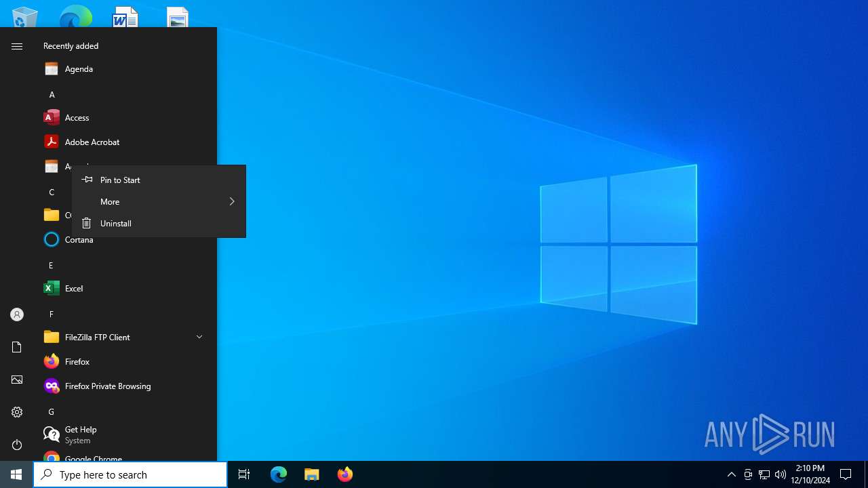
Task: Open Task View on the taskbar
Action: pyautogui.click(x=244, y=474)
